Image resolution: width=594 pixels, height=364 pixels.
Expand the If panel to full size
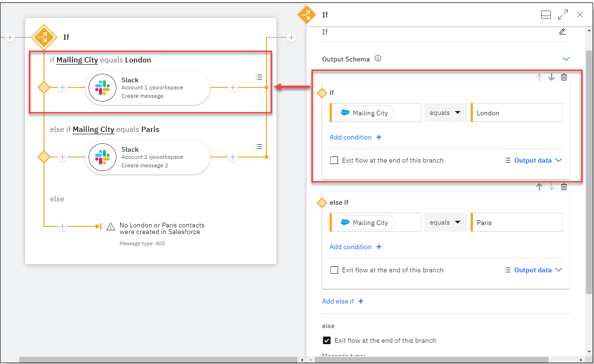tap(563, 15)
